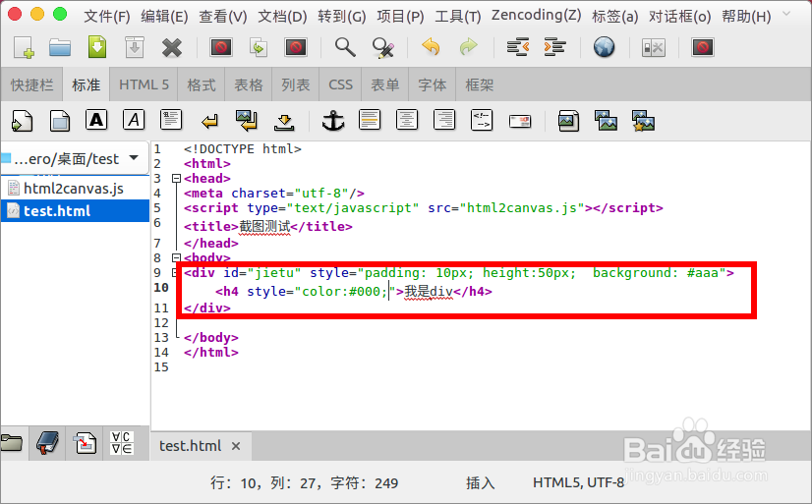The image size is (812, 504).
Task: Select the test.html document tab
Action: (190, 446)
